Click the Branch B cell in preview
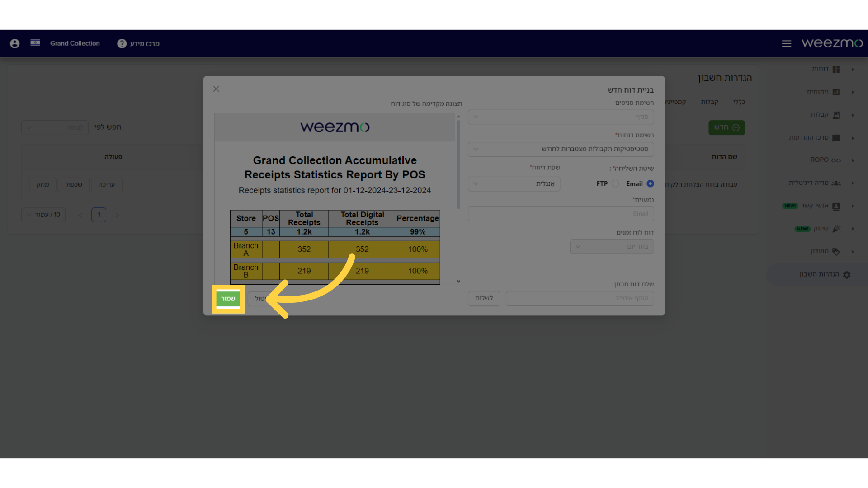Screen dimensions: 868x488 (246, 271)
